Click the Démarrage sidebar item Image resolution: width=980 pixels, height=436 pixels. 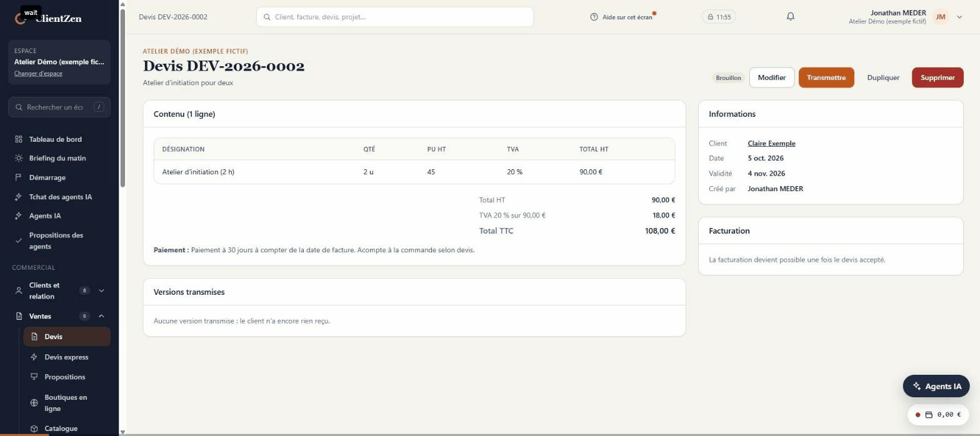pyautogui.click(x=59, y=177)
